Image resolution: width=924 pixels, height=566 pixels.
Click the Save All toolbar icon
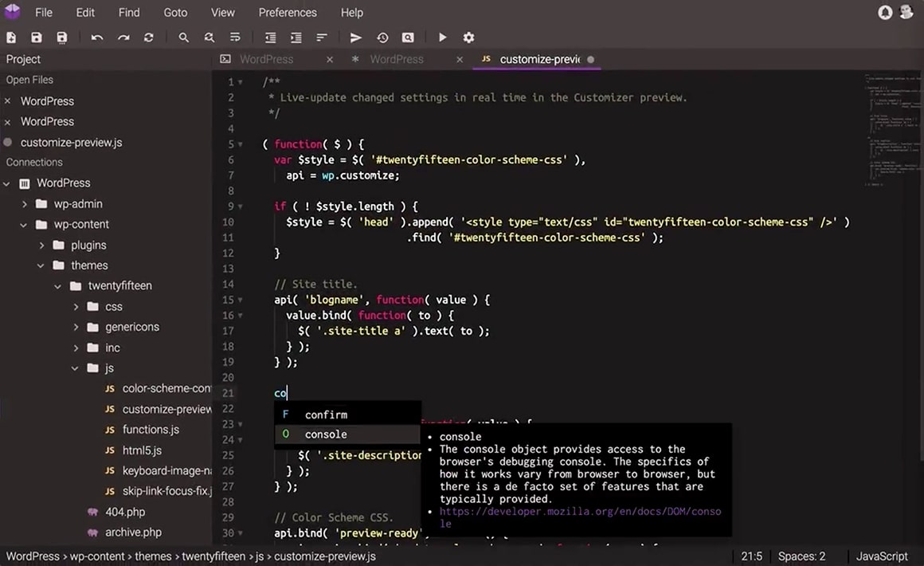[61, 37]
